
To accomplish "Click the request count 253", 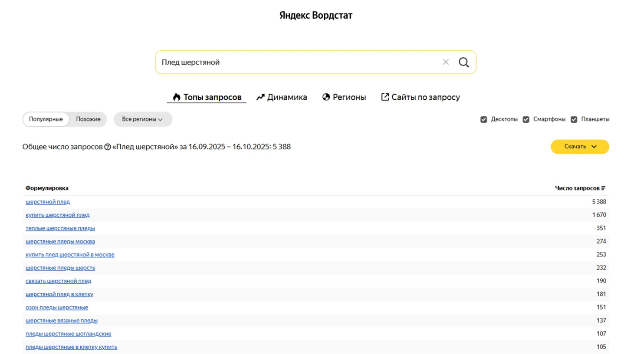I will point(601,255).
